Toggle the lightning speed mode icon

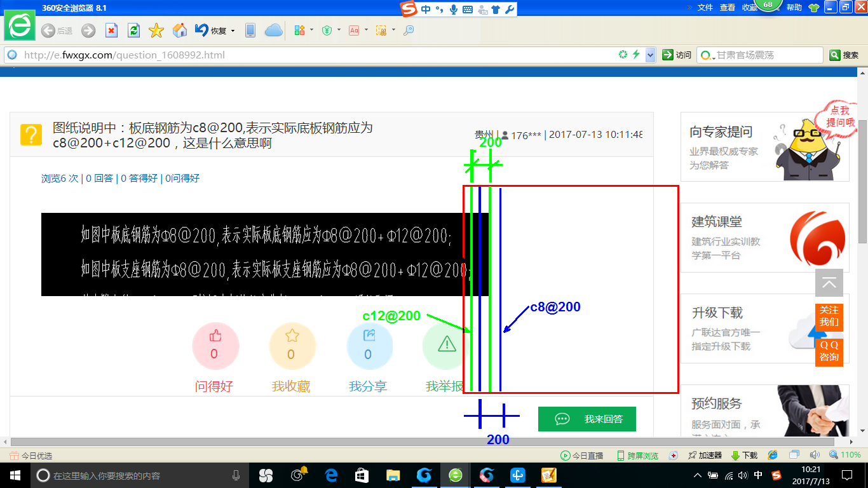click(635, 55)
